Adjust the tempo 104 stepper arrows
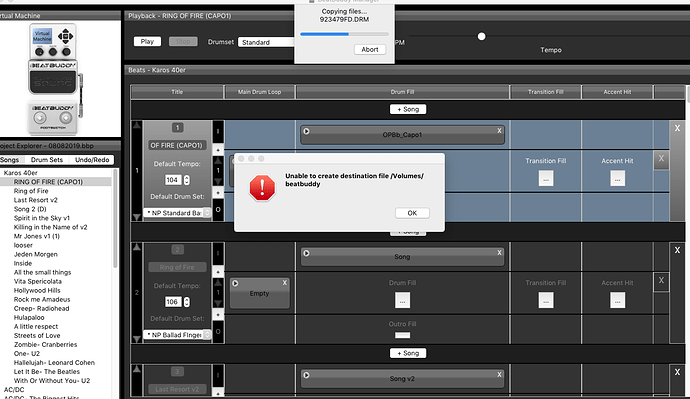 [x=187, y=180]
